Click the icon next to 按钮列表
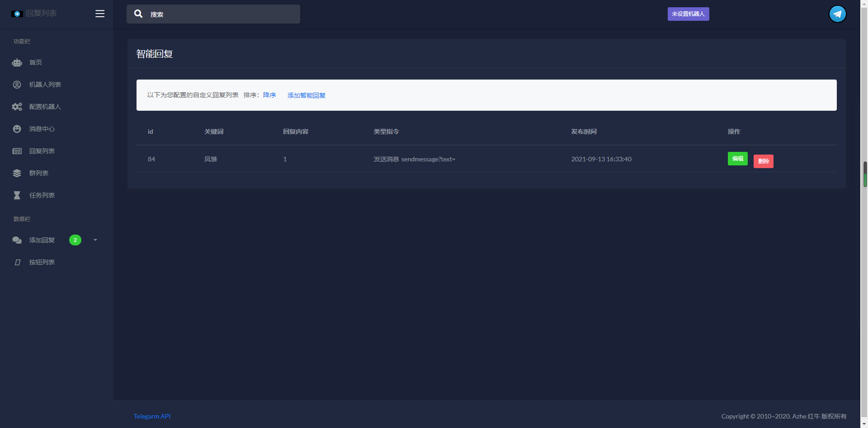Image resolution: width=868 pixels, height=428 pixels. coord(18,262)
